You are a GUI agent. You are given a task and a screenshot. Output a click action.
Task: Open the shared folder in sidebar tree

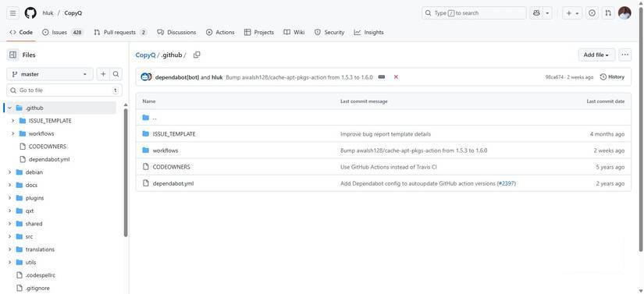pyautogui.click(x=34, y=224)
